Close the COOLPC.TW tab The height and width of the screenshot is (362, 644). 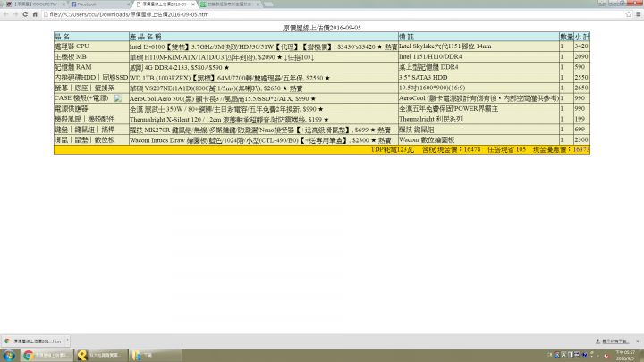[x=64, y=4]
